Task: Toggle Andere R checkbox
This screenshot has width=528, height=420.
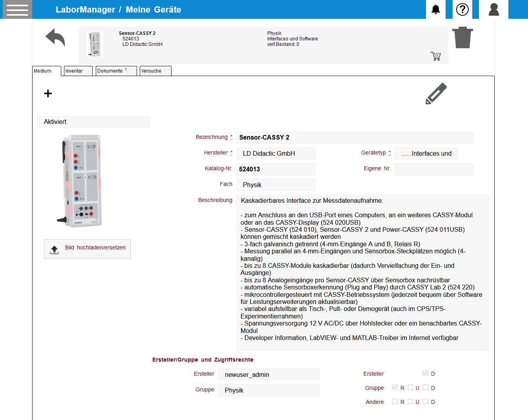Action: [395, 402]
